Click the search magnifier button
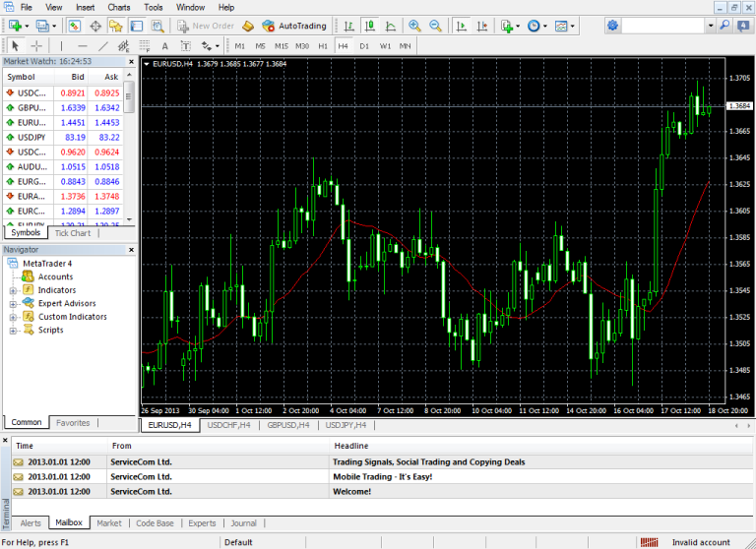Screen dimensions: 756x549 coord(724,26)
